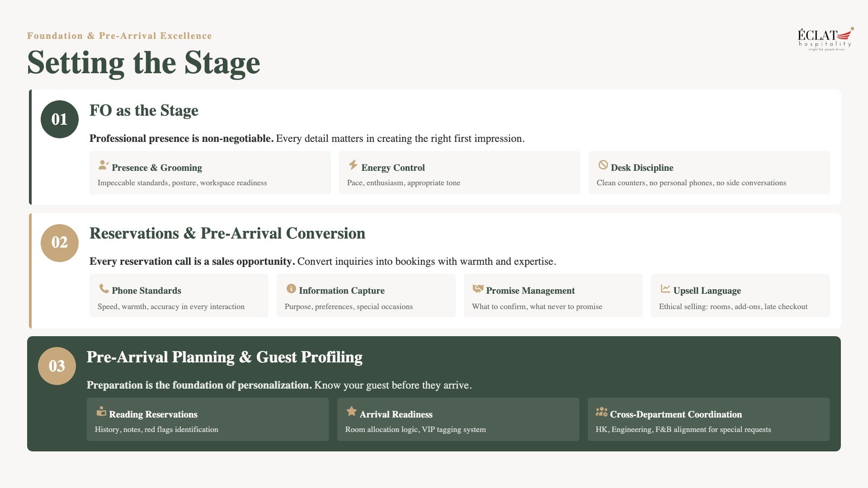Click the FO as the Stage heading
The height and width of the screenshot is (488, 868).
[x=144, y=111]
